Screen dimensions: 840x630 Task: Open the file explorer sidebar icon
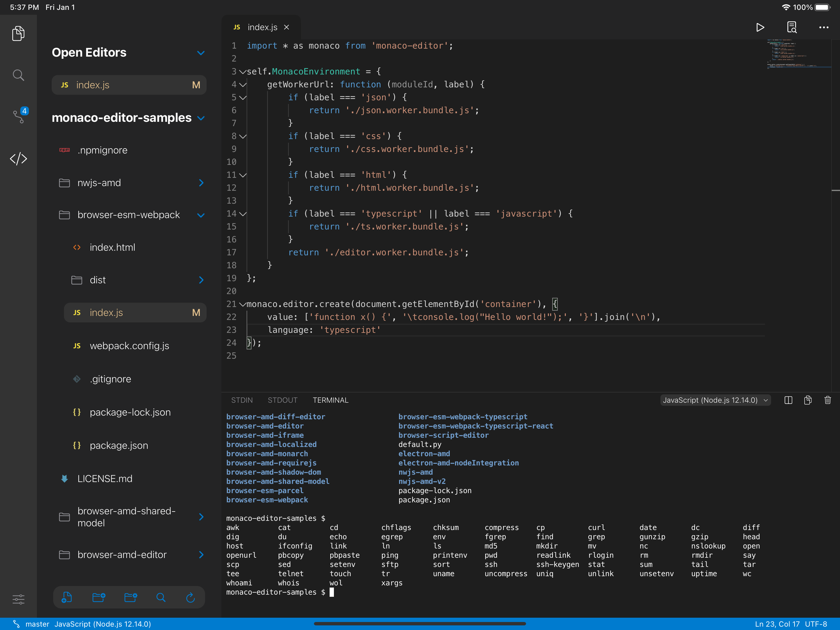[18, 34]
